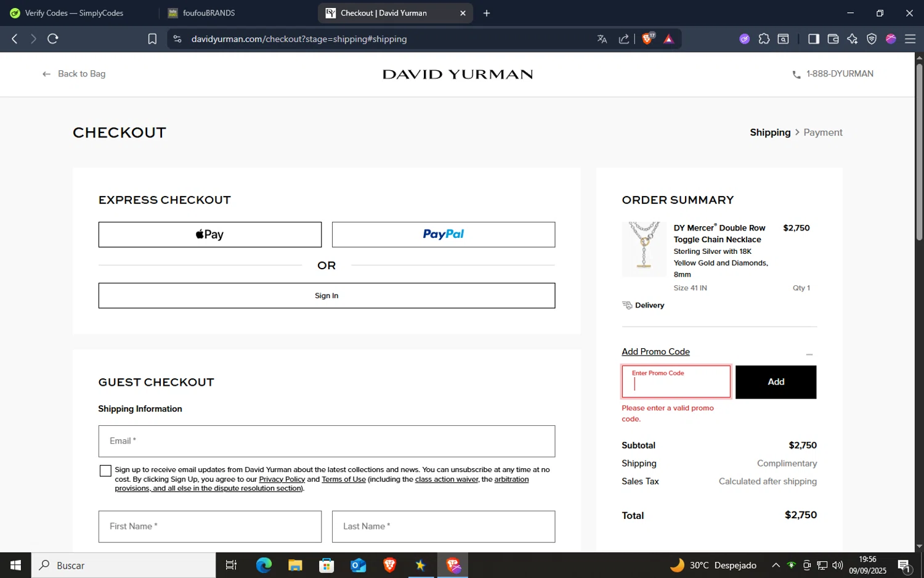Click the Windows Buscar search box
Viewport: 924px width, 578px height.
pyautogui.click(x=123, y=565)
